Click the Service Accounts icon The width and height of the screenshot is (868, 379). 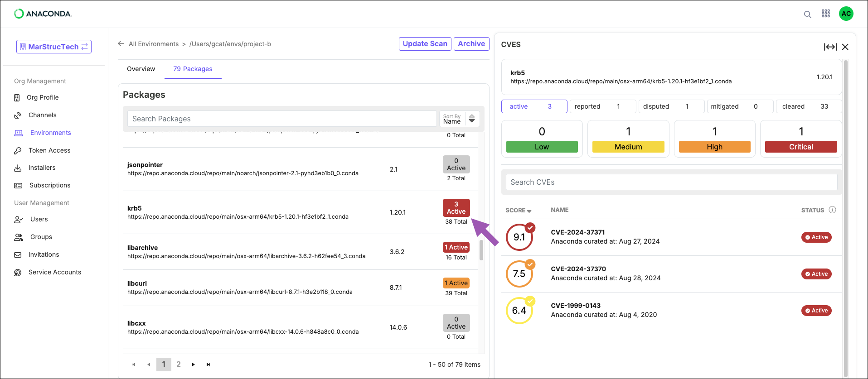point(18,273)
